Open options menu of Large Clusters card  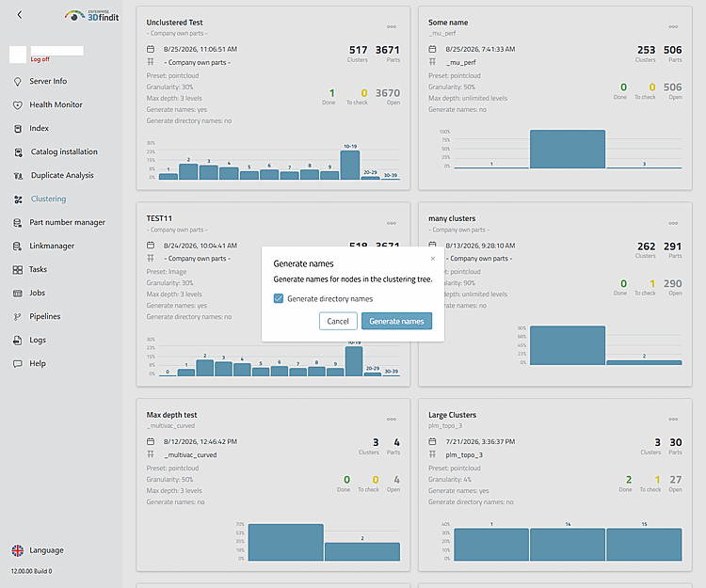point(673,420)
